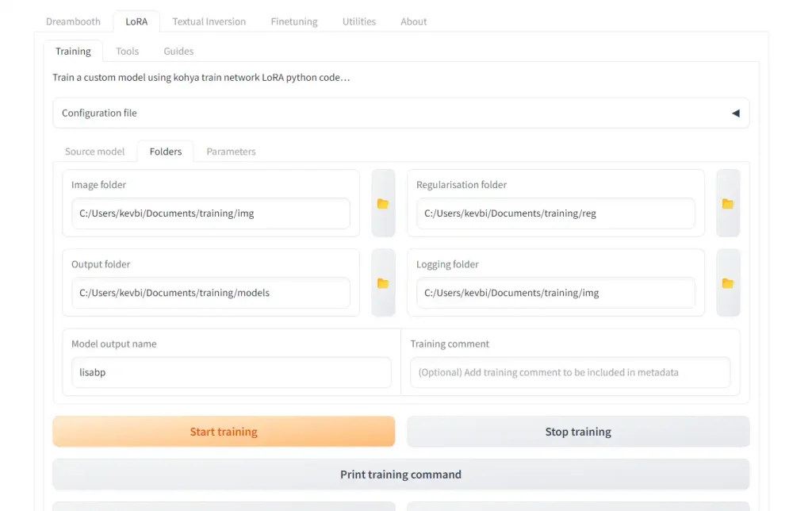Click into the Training comment field
Viewport: 812px width, 511px height.
pos(569,372)
